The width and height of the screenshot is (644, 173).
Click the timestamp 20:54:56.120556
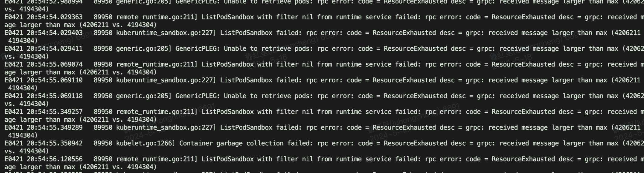55,159
